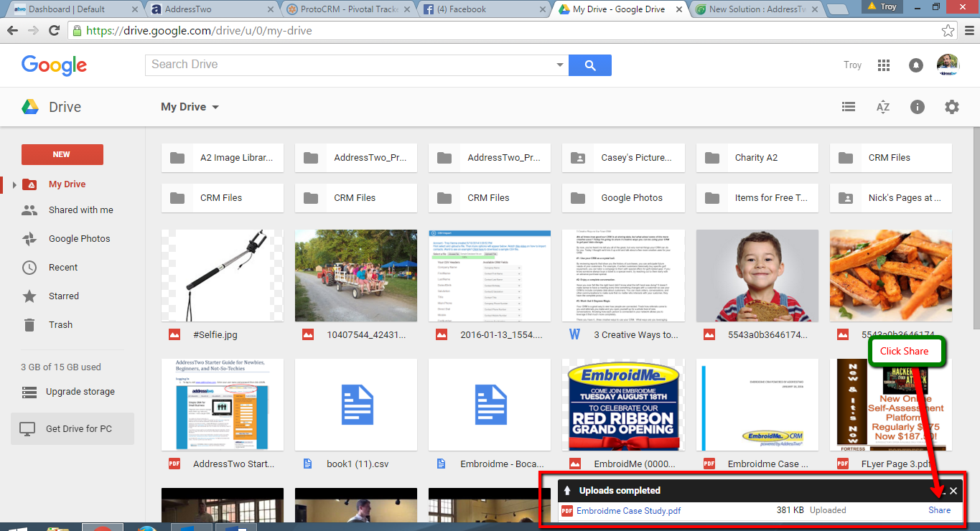Bookmark the page with the star icon

tap(948, 31)
